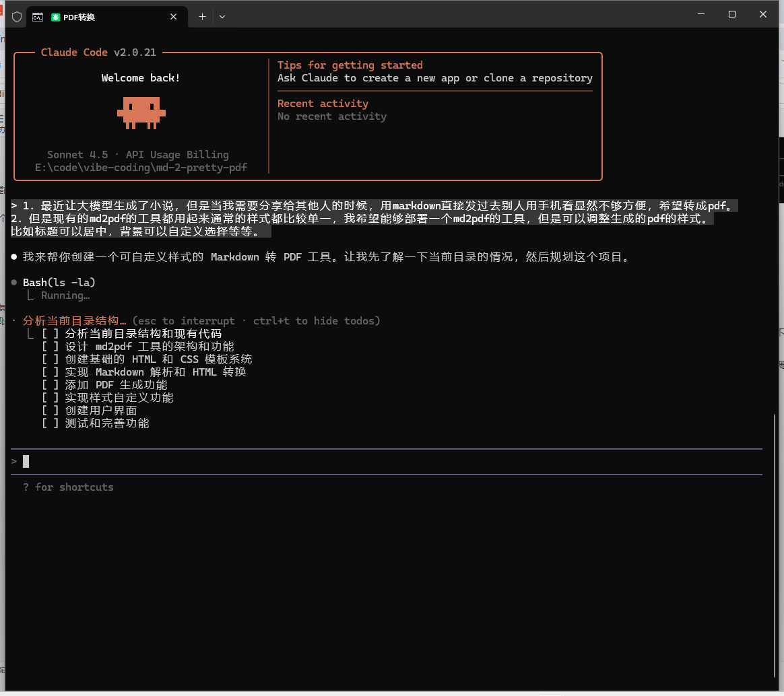Click the 'Tips for getting started' heading
Viewport: 784px width, 696px height.
350,65
